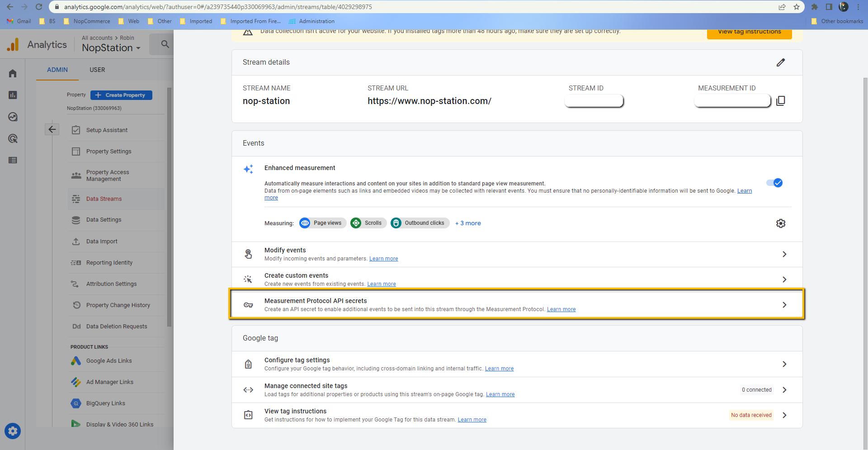Switch to ADMIN tab
The width and height of the screenshot is (868, 450).
pos(57,70)
